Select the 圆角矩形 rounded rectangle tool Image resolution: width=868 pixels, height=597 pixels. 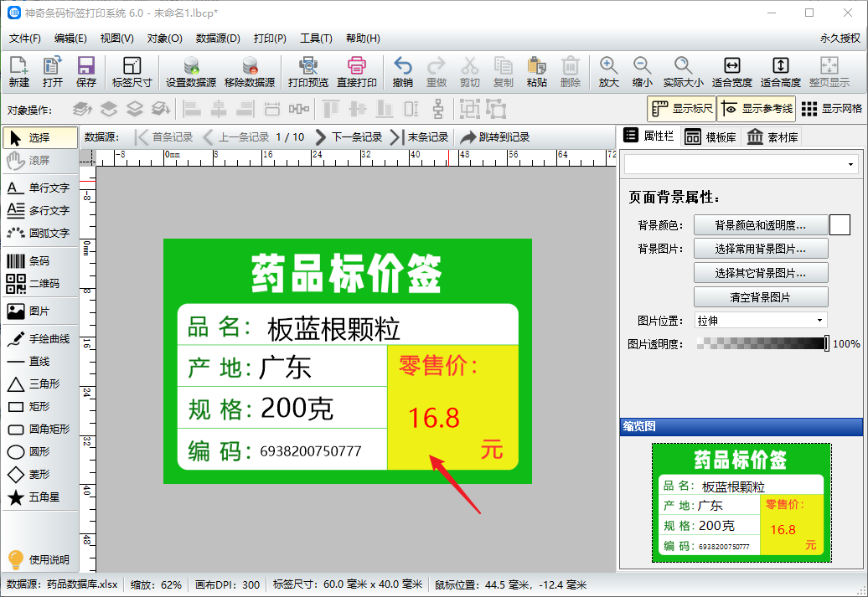click(39, 430)
